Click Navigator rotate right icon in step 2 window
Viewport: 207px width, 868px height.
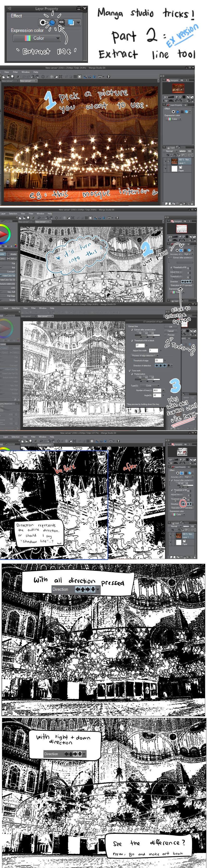point(184,240)
